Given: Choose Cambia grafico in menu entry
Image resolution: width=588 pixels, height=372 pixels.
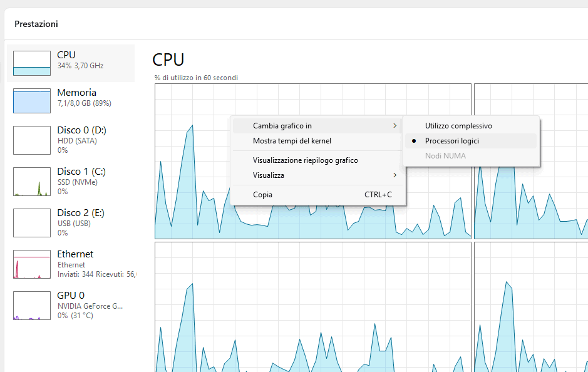Looking at the screenshot, I should [x=317, y=126].
